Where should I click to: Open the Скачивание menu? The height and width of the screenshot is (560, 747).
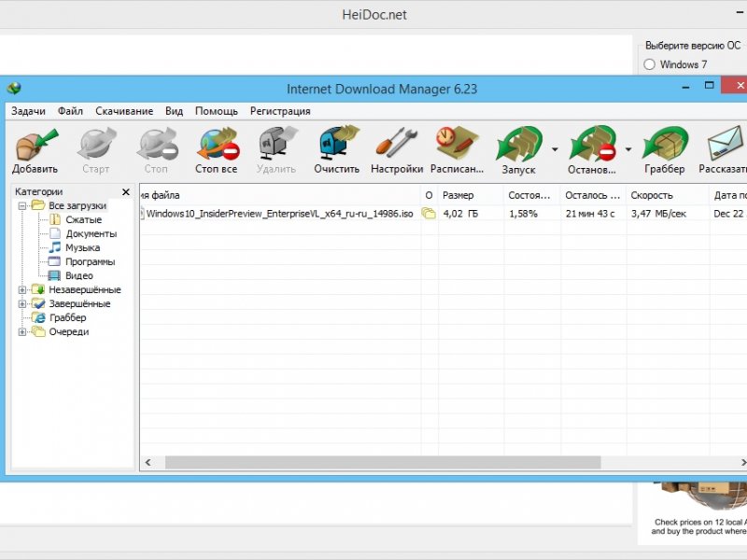124,111
